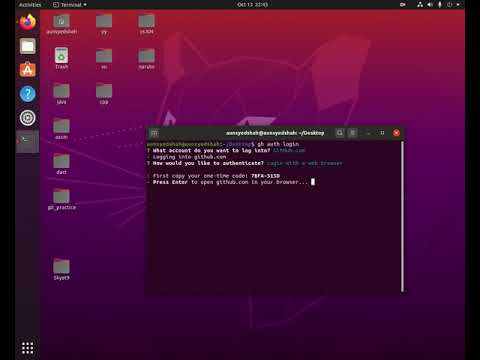Select the dart folder on desktop
480x360 pixels.
coord(62,164)
